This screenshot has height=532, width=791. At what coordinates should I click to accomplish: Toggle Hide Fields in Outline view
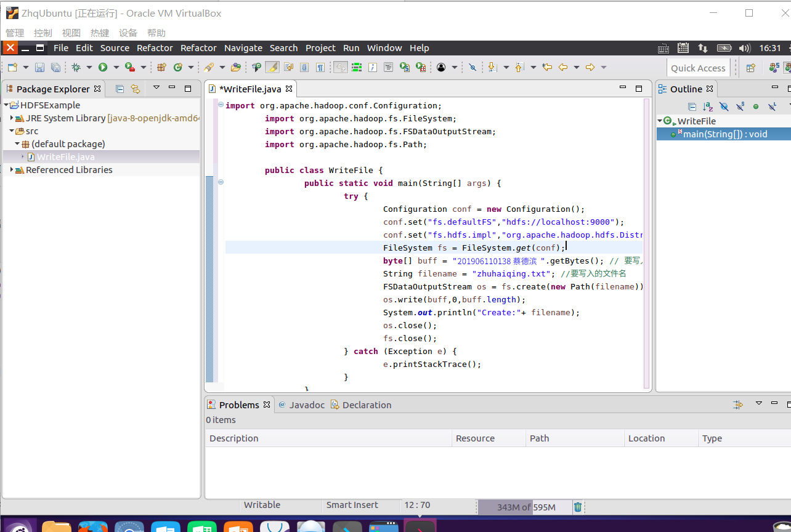724,107
